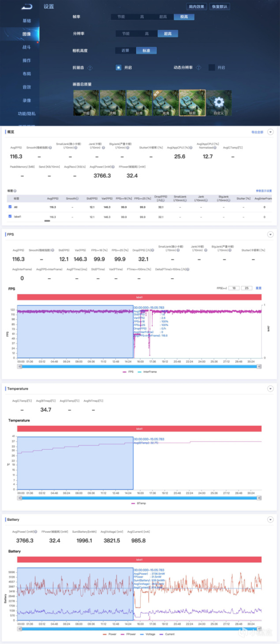Toggle the 动态分辨率 checkbox
This screenshot has width=280, height=644.
(212, 68)
